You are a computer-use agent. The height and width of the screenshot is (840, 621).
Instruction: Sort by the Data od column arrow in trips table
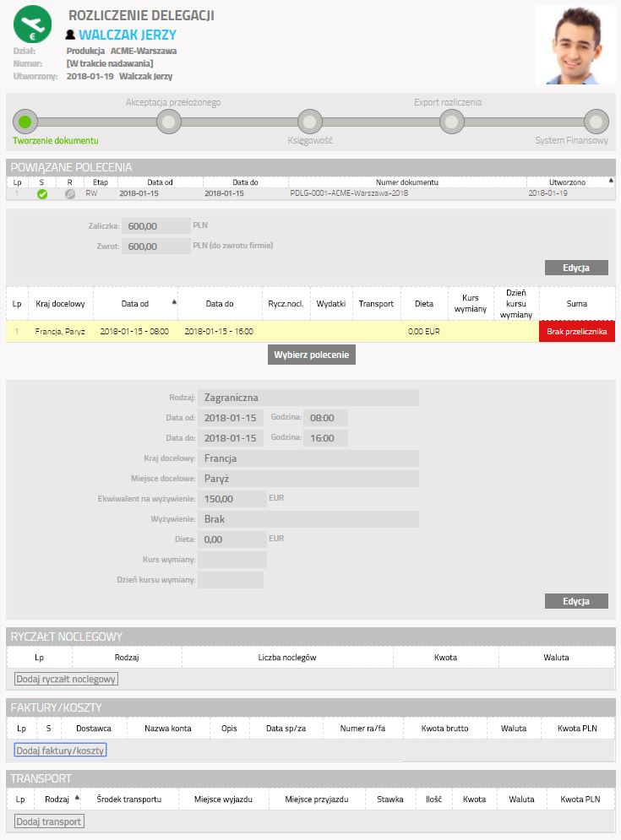click(x=174, y=302)
